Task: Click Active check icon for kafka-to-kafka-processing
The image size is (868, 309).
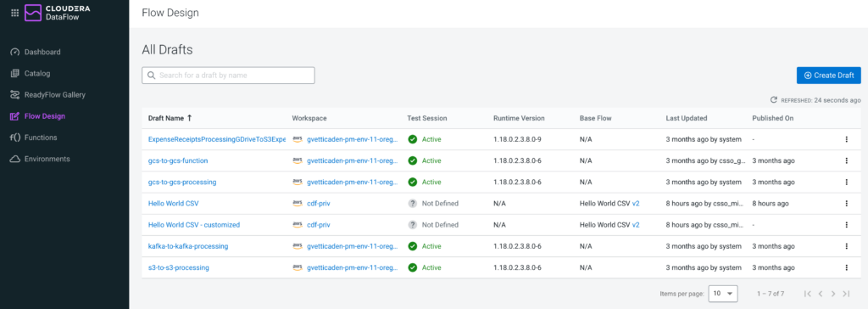Action: 413,246
